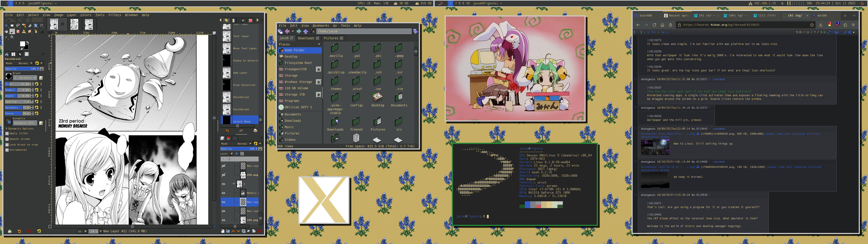Expand the Dynamics Options section
This screenshot has height=244, width=868.
pos(6,128)
